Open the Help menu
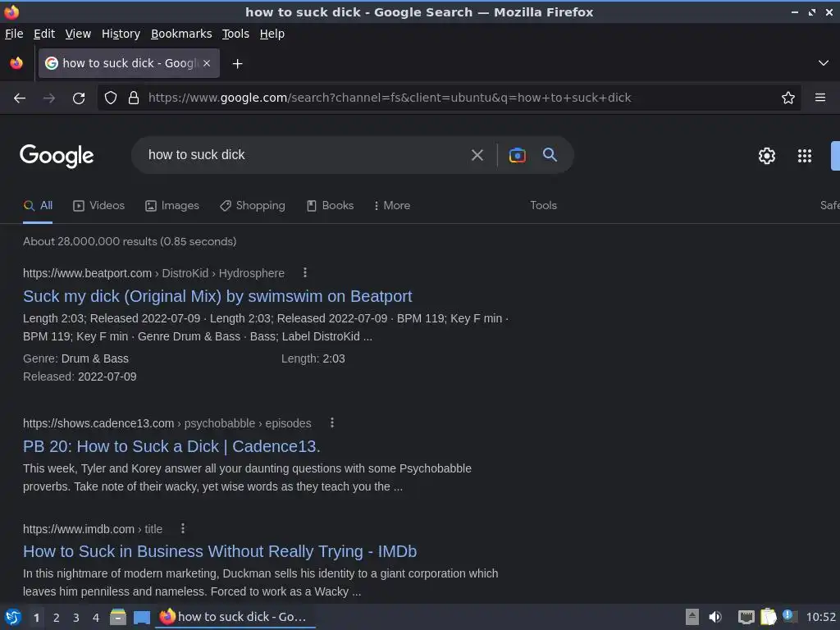Image resolution: width=840 pixels, height=630 pixels. (272, 34)
